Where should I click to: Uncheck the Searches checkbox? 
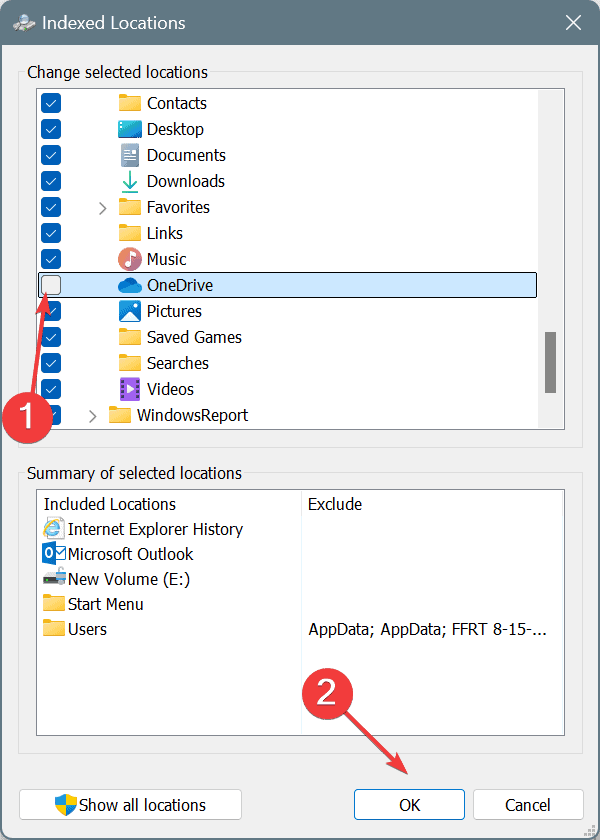(x=51, y=363)
